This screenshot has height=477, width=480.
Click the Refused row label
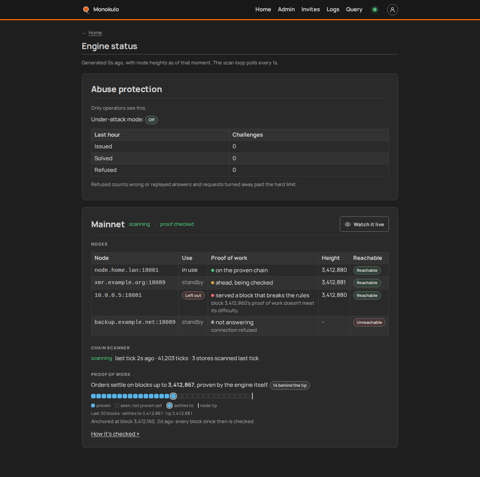pos(106,170)
